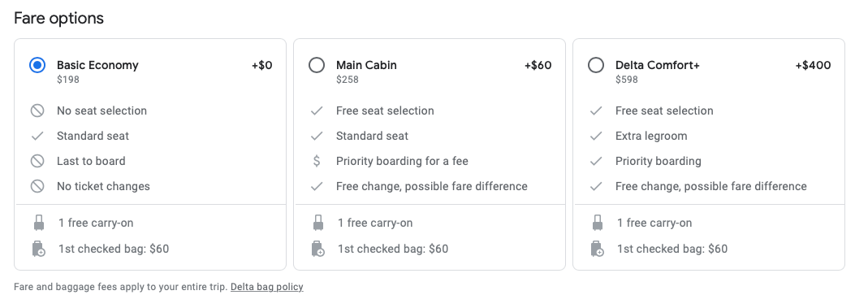Select the Main Cabin radio button

tap(317, 66)
